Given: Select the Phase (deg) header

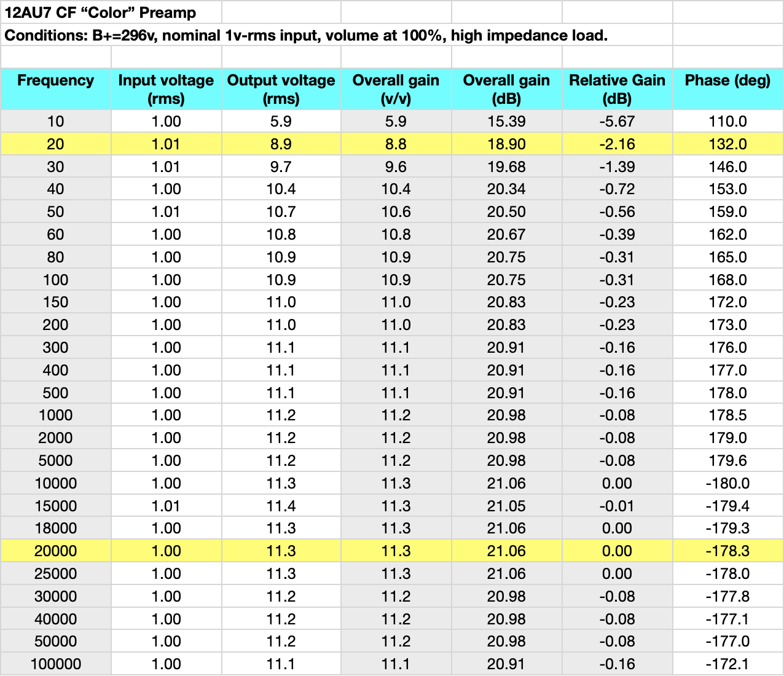Looking at the screenshot, I should point(727,89).
